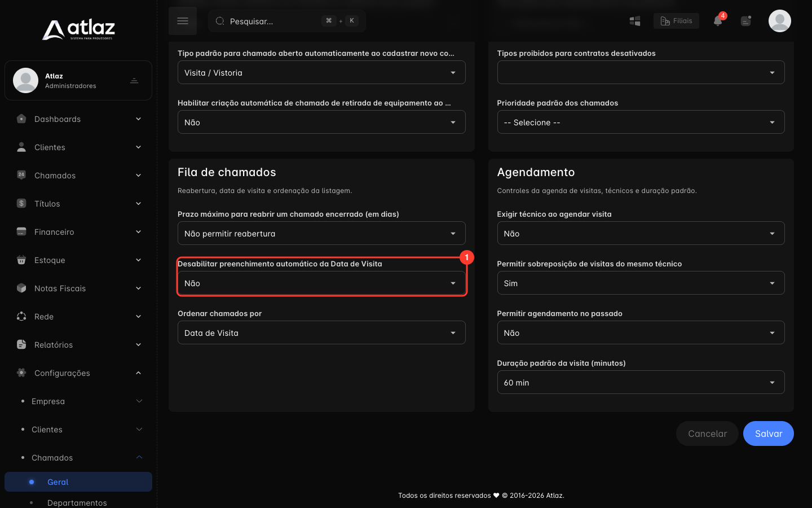Open 'Desabilitar preenchimento automático da Data de Visita' dropdown
The width and height of the screenshot is (812, 508).
click(x=321, y=283)
